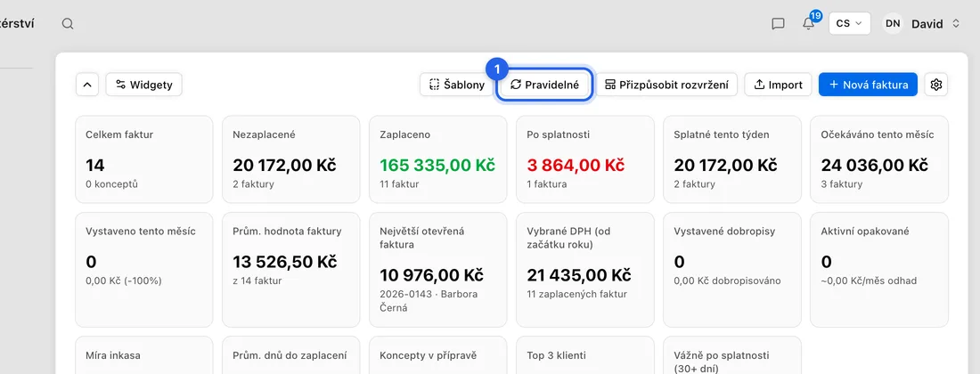Click the Top 3 klienti card
Image resolution: width=980 pixels, height=374 pixels.
585,355
